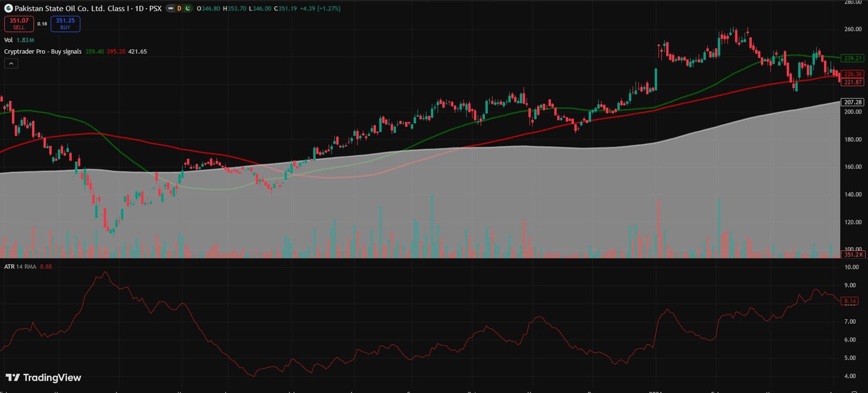Viewport: 868px width, 393px height.
Task: Click the 351.25 BUY button
Action: pyautogui.click(x=66, y=24)
